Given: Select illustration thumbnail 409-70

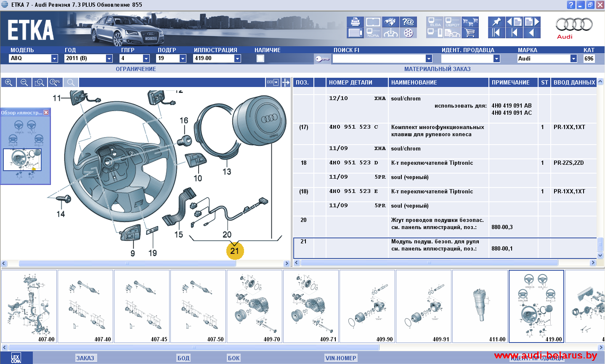Looking at the screenshot, I should (x=255, y=306).
